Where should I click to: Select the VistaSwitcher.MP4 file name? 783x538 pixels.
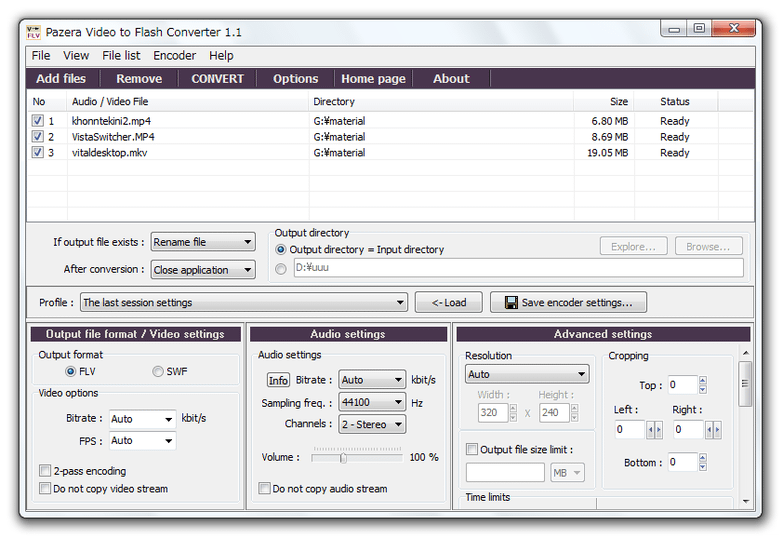113,137
